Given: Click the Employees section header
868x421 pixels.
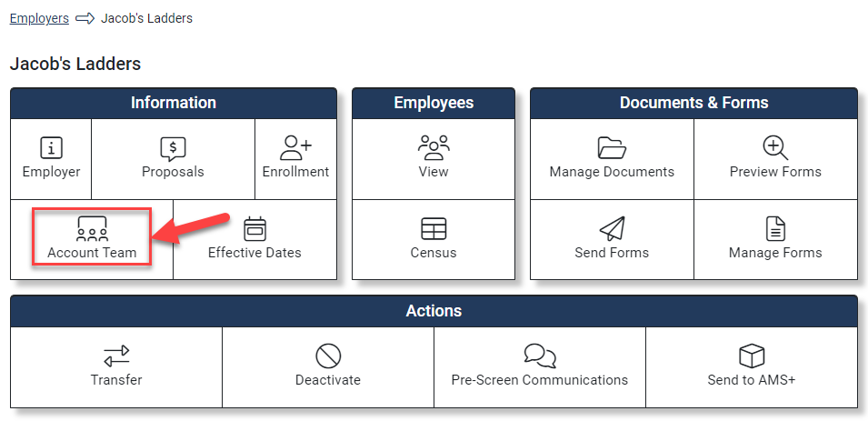Looking at the screenshot, I should point(434,103).
